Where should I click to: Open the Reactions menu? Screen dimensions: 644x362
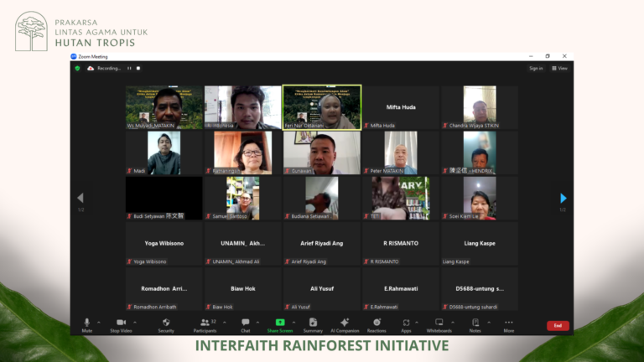pyautogui.click(x=377, y=323)
